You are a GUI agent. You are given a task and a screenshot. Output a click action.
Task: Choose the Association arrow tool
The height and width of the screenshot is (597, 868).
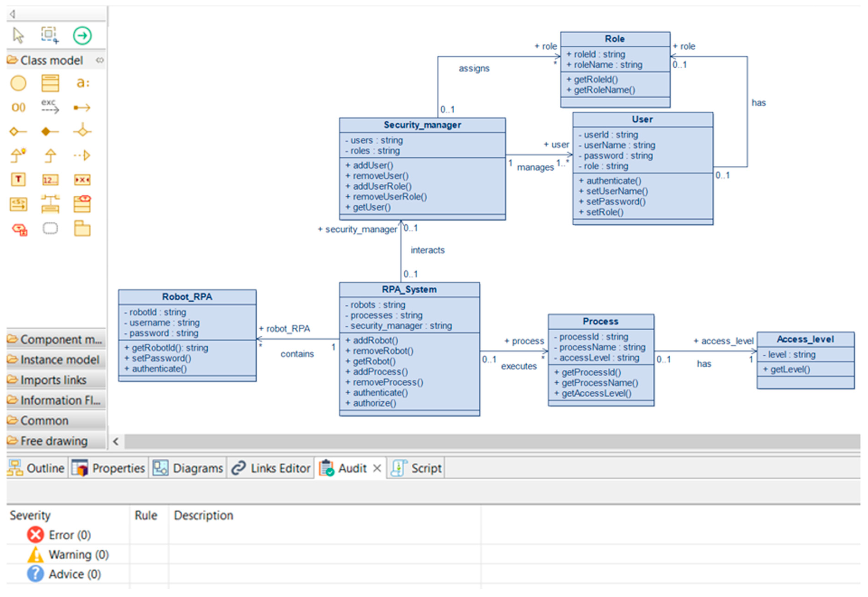click(x=82, y=108)
